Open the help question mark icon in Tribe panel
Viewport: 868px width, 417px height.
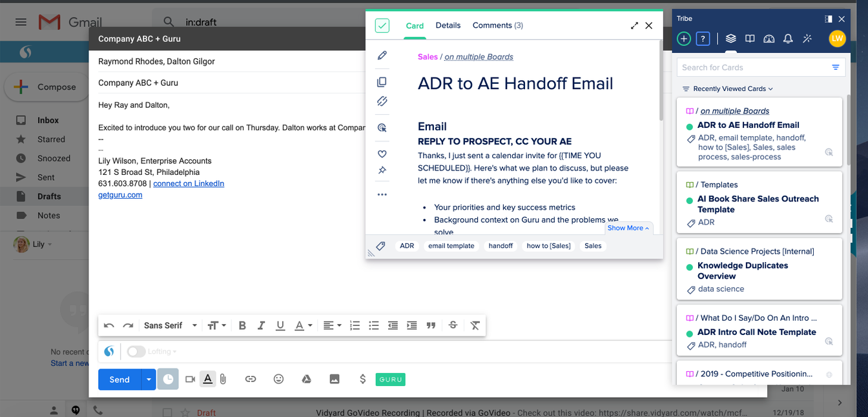pyautogui.click(x=703, y=39)
